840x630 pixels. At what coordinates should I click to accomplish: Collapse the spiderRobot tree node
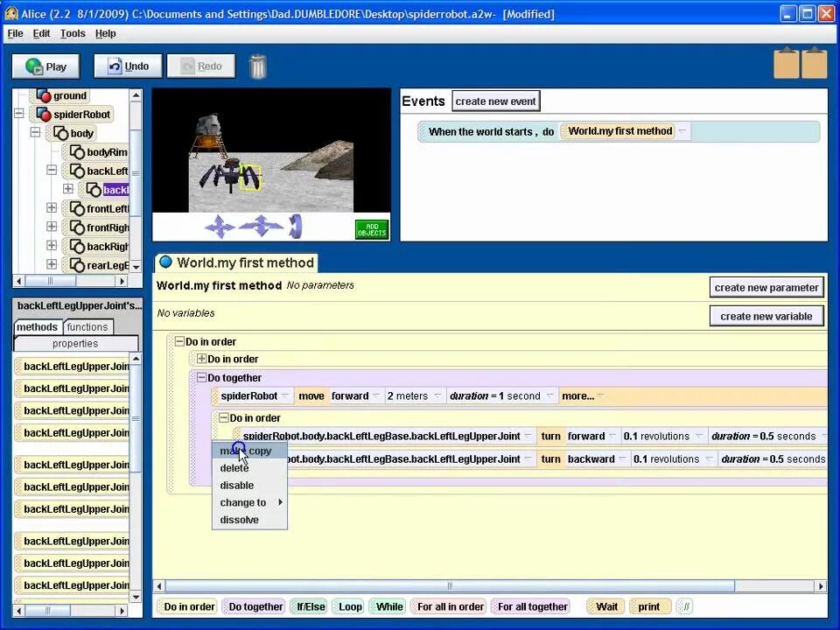tap(19, 114)
